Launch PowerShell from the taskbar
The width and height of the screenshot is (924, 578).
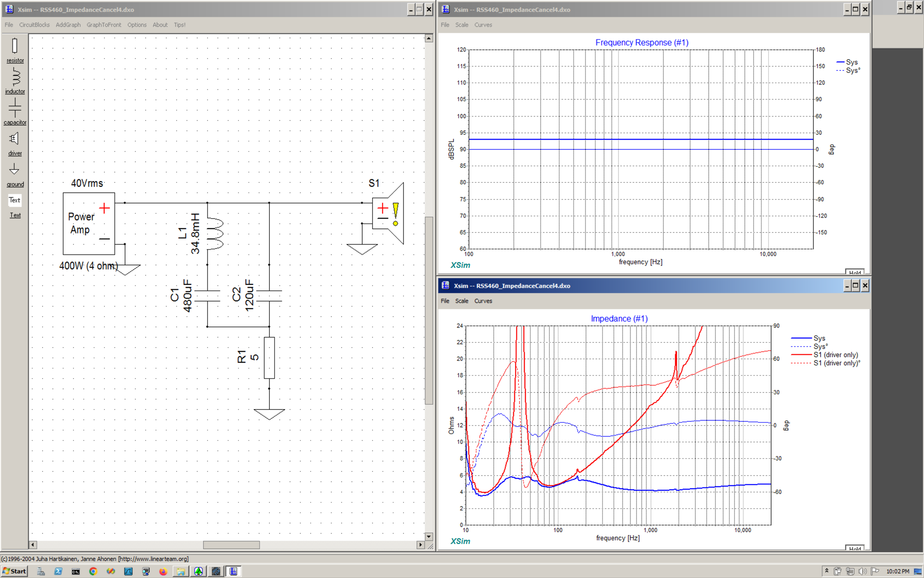pos(58,571)
